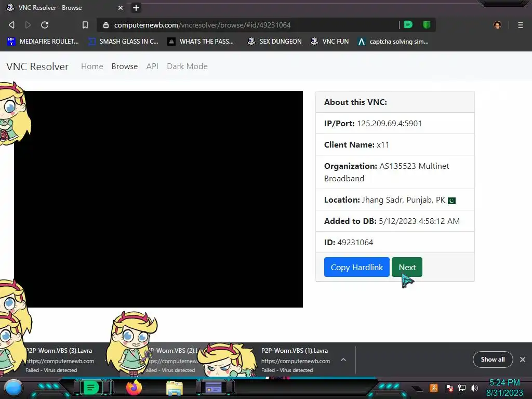Click the speaker volume tray icon

(474, 388)
